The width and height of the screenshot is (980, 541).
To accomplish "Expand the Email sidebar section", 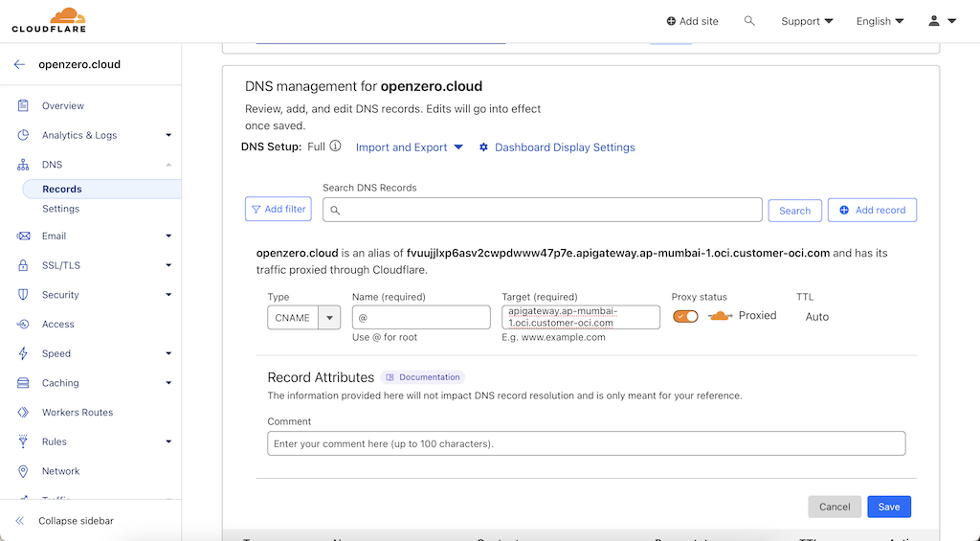I will point(168,236).
